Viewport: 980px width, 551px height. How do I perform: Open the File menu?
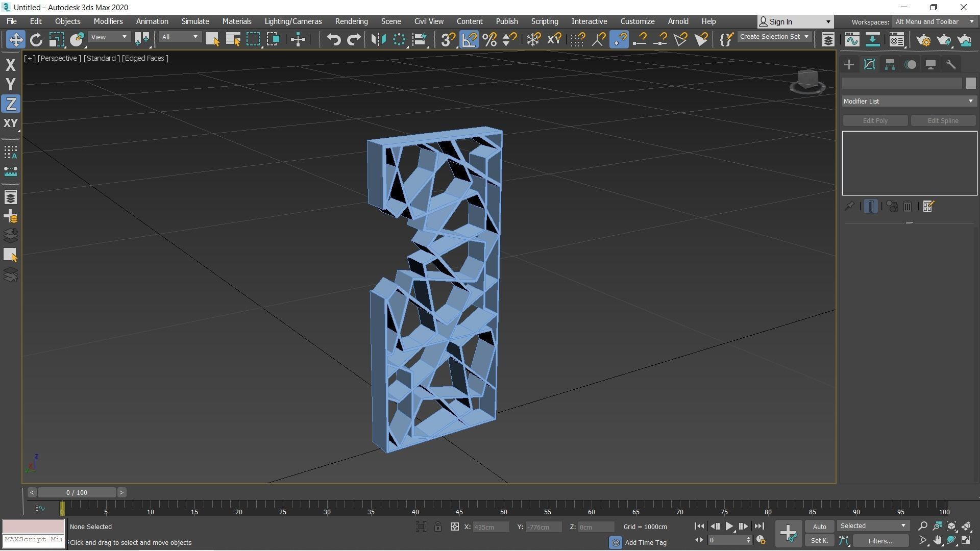tap(11, 21)
